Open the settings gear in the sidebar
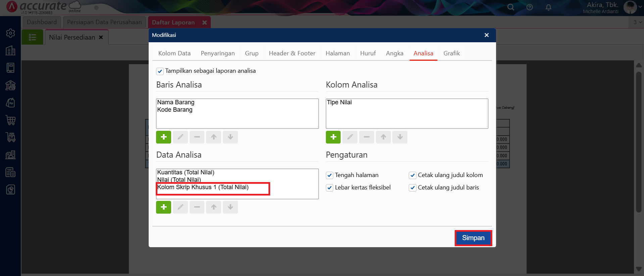644x276 pixels. click(10, 33)
